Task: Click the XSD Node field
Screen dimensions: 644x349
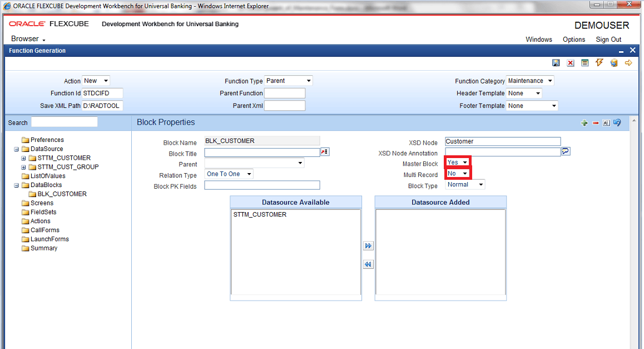Action: click(x=503, y=141)
